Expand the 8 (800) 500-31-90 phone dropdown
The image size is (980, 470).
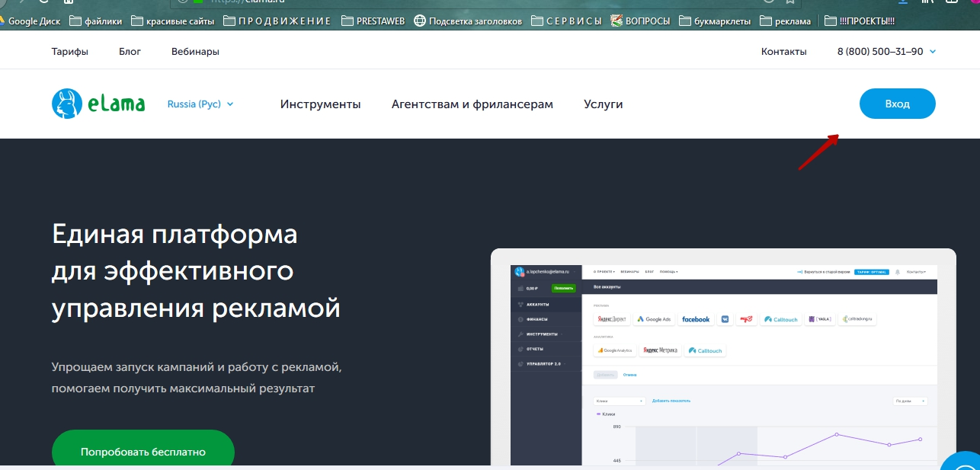pos(886,52)
